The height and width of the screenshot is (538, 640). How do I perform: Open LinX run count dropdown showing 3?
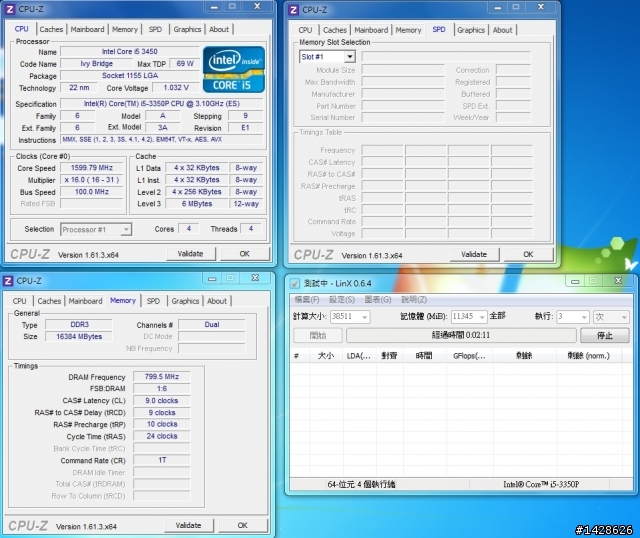(573, 316)
